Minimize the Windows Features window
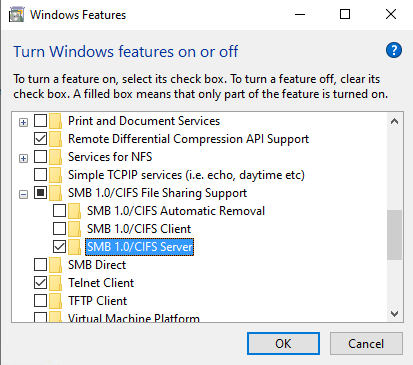 click(x=300, y=15)
